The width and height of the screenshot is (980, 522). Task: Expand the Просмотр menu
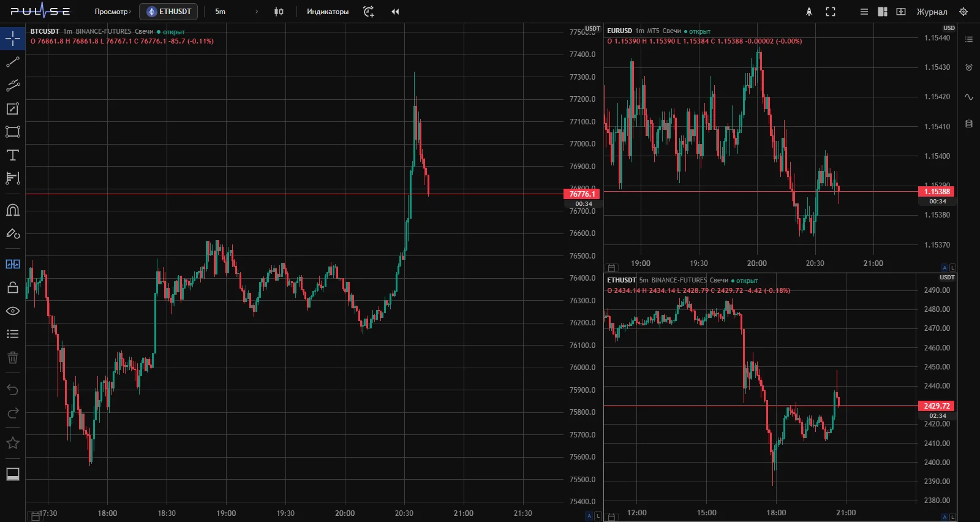pos(113,12)
